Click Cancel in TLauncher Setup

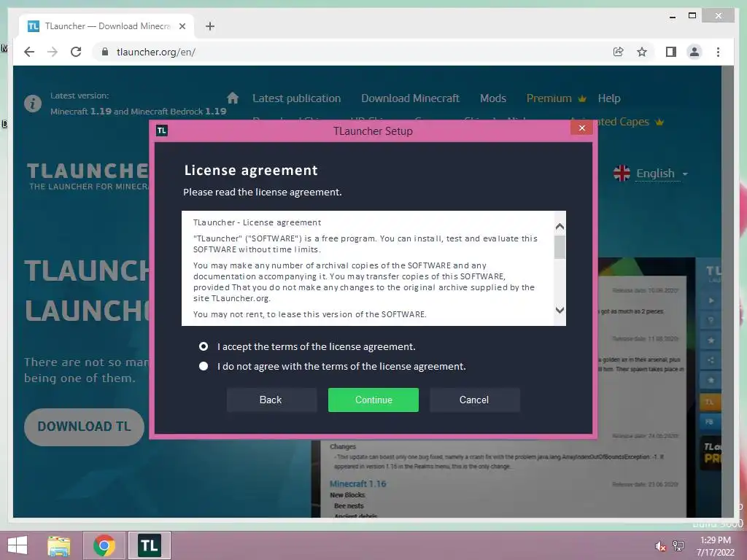pyautogui.click(x=474, y=400)
